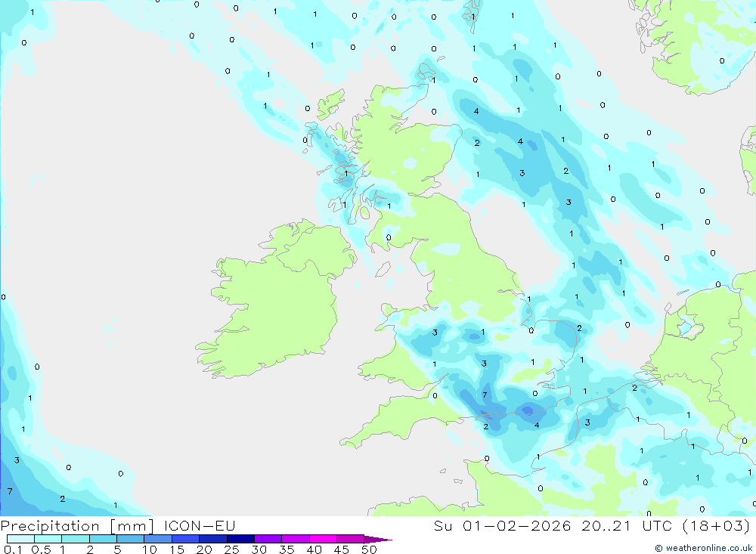Click the '(18+03)' forecast run text
This screenshot has width=756, height=554.
(x=717, y=525)
